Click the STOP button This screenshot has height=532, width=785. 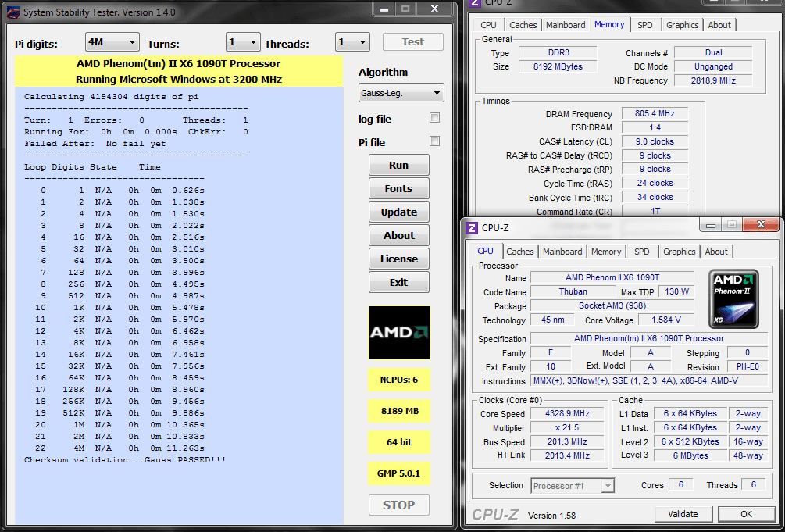(399, 505)
